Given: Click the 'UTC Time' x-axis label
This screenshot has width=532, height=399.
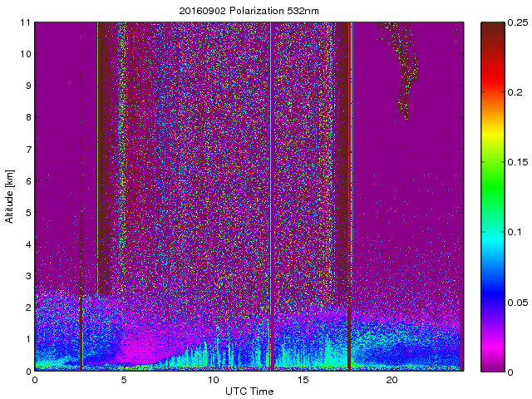Looking at the screenshot, I should pyautogui.click(x=249, y=391).
